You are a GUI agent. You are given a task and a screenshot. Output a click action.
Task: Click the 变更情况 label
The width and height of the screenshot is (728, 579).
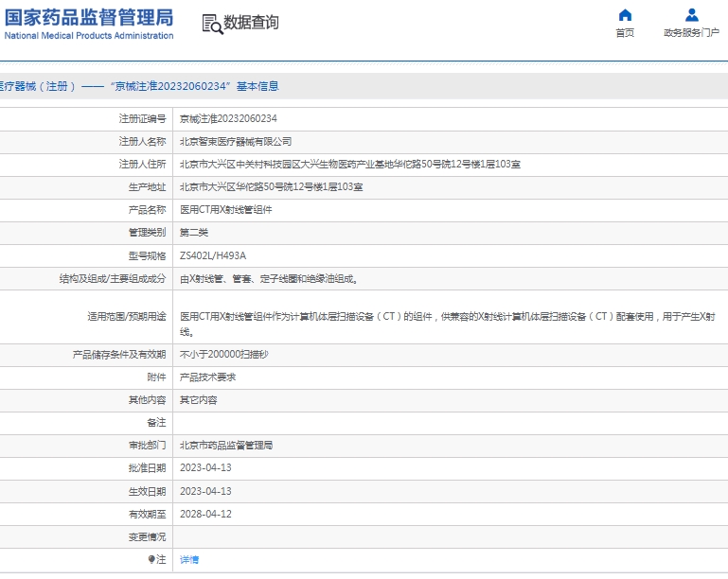(147, 536)
